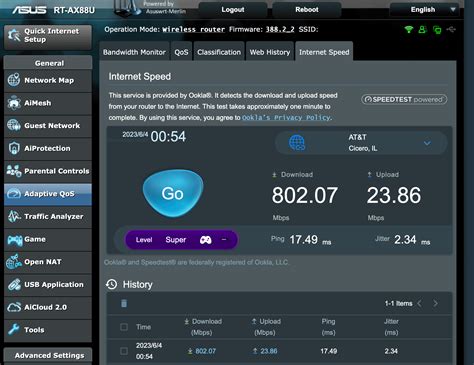Switch to Web History tab
The width and height of the screenshot is (474, 365).
(x=270, y=52)
